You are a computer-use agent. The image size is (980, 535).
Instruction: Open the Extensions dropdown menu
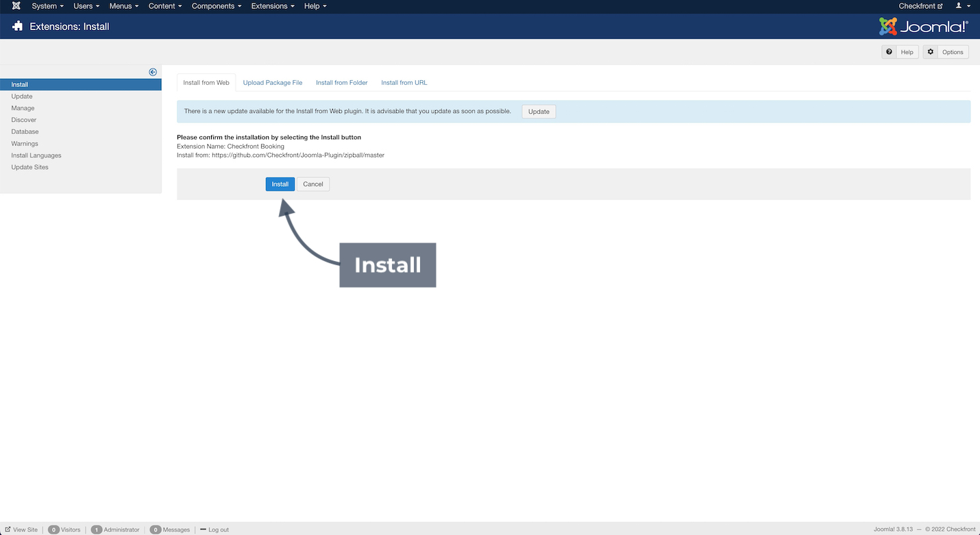(x=273, y=6)
